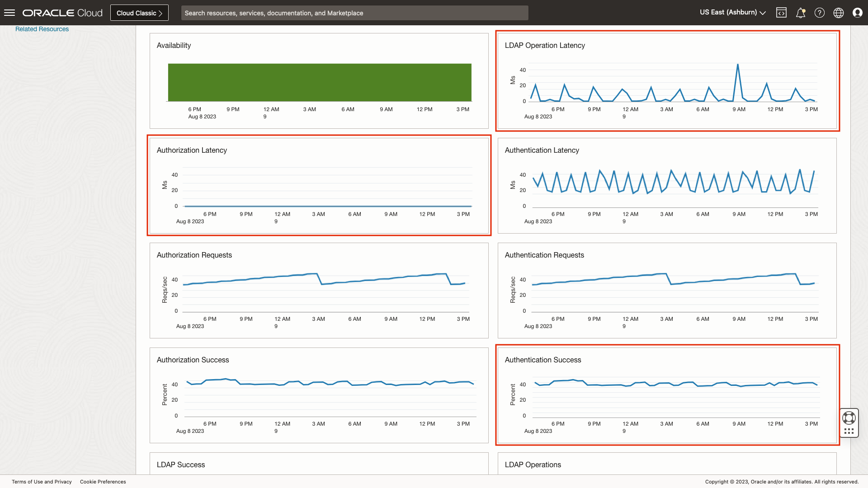Open the language globe menu
Viewport: 868px width, 488px height.
[x=838, y=13]
